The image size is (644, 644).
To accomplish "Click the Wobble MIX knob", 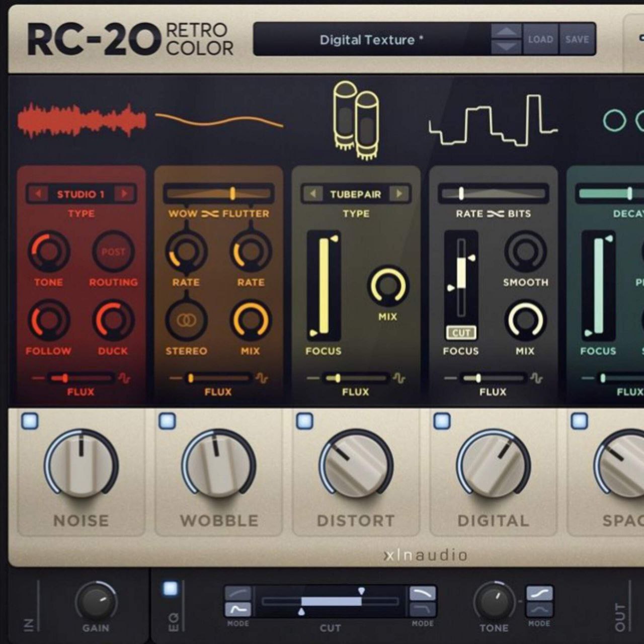I will tap(251, 320).
